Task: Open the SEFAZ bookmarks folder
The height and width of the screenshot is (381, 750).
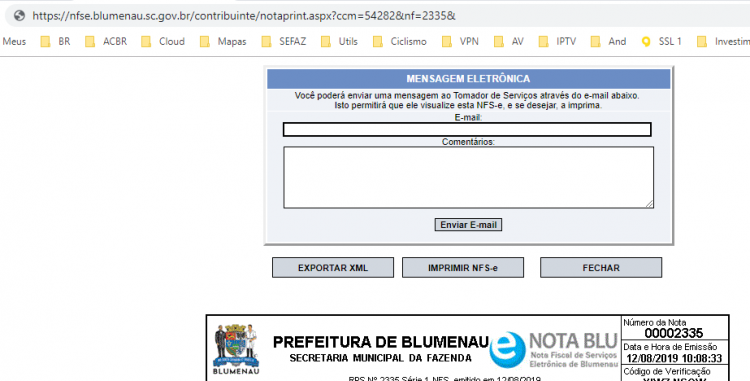Action: tap(284, 42)
